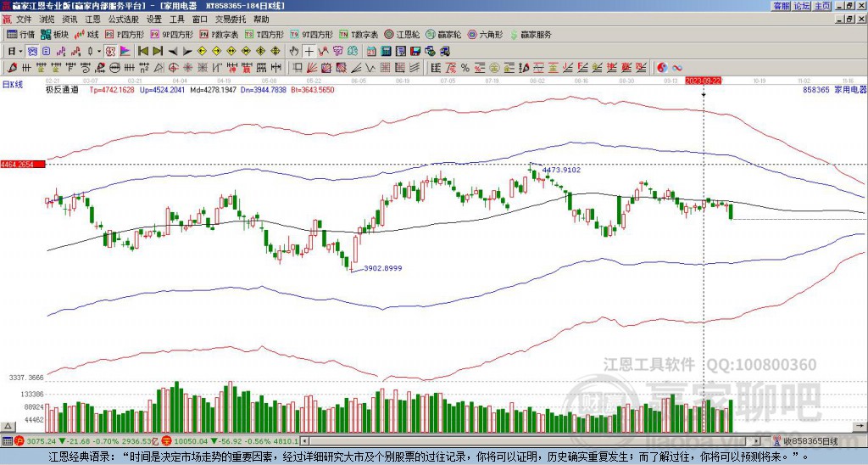
Task: Open the 公式选股 menu
Action: coord(124,20)
